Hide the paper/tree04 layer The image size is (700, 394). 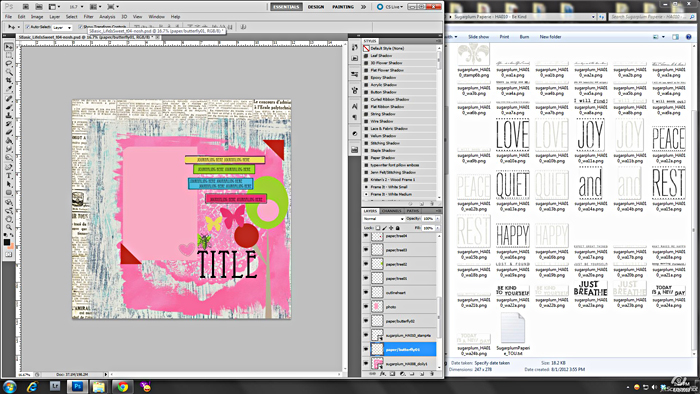[x=366, y=236]
